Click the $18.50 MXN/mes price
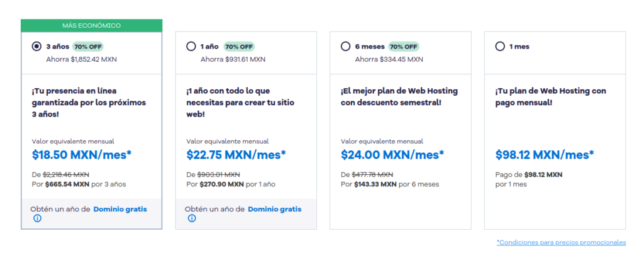This screenshot has height=253, width=644. pyautogui.click(x=82, y=155)
